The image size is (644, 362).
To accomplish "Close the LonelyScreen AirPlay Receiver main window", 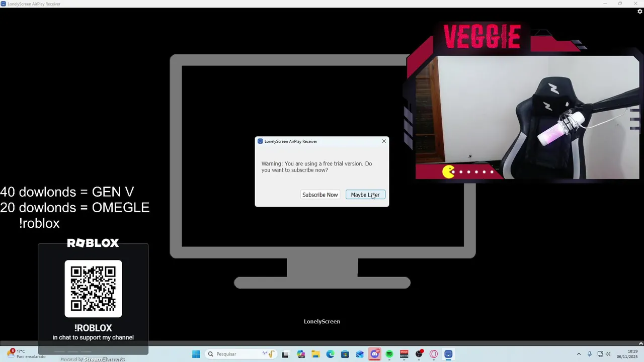I will (635, 4).
